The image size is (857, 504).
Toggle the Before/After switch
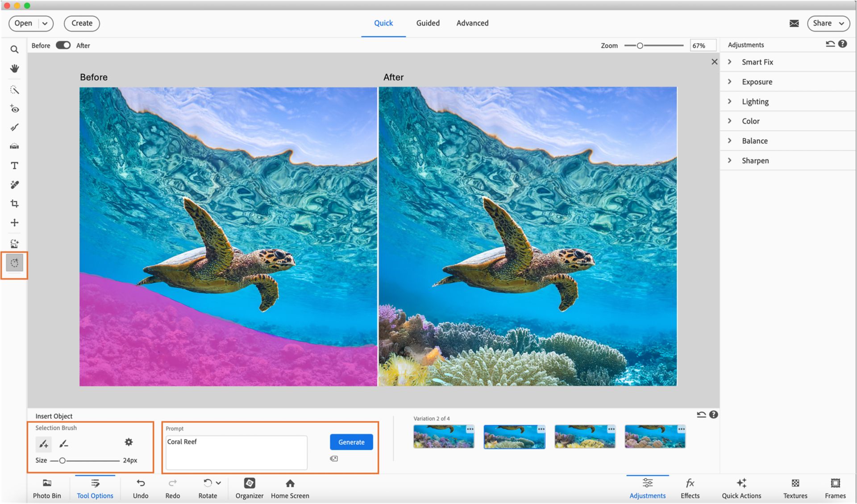coord(63,45)
